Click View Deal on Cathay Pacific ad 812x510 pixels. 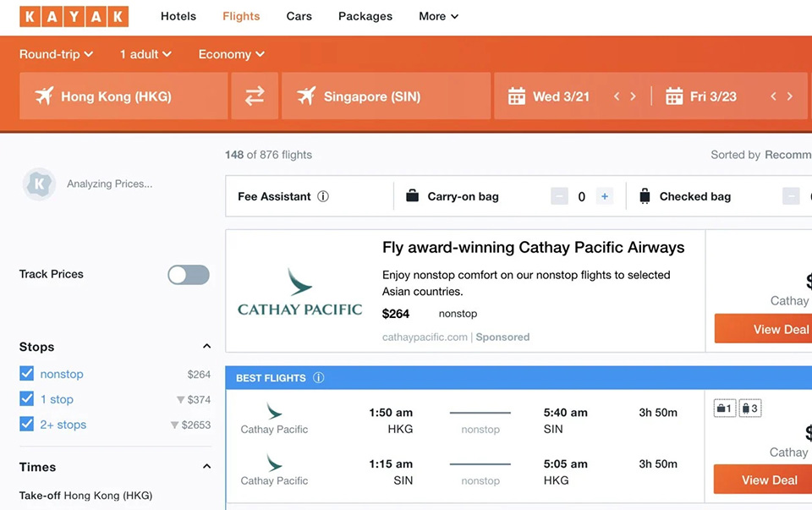click(x=765, y=329)
